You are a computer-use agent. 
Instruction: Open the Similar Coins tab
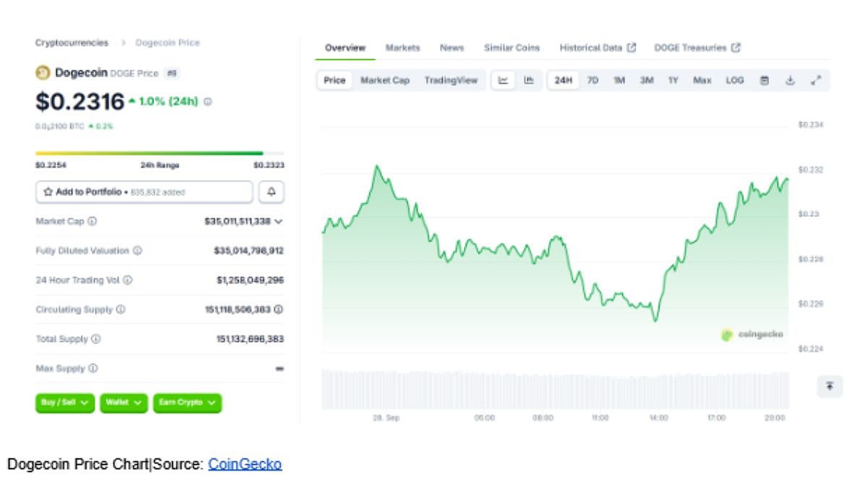pos(511,48)
